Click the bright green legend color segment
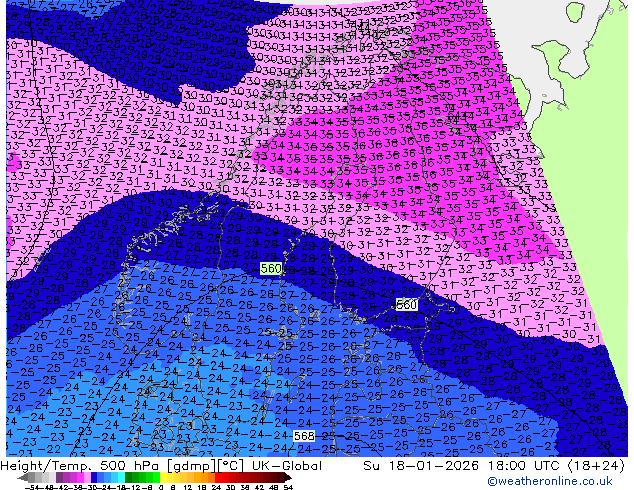This screenshot has width=634, height=490. point(156,478)
